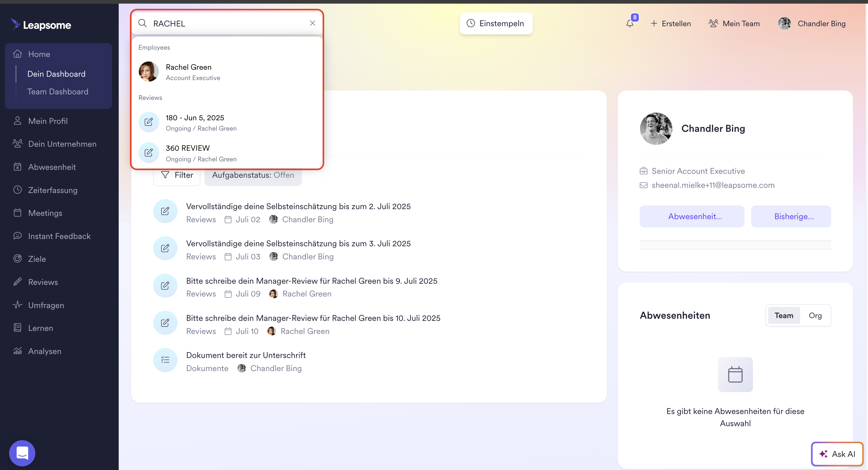
Task: Open Selbsteinschätzung task due 2. Juli 2025
Action: 298,206
